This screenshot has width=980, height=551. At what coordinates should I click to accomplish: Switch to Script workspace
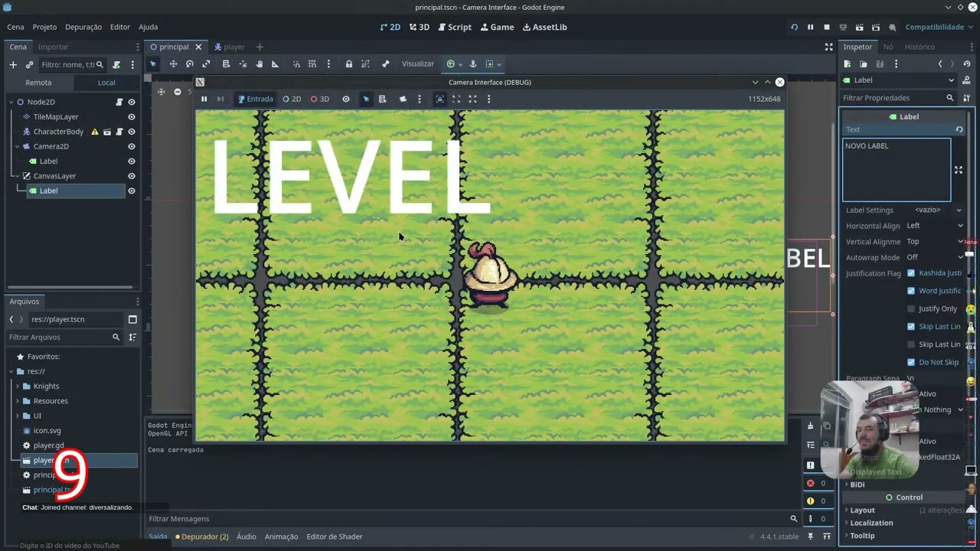454,27
